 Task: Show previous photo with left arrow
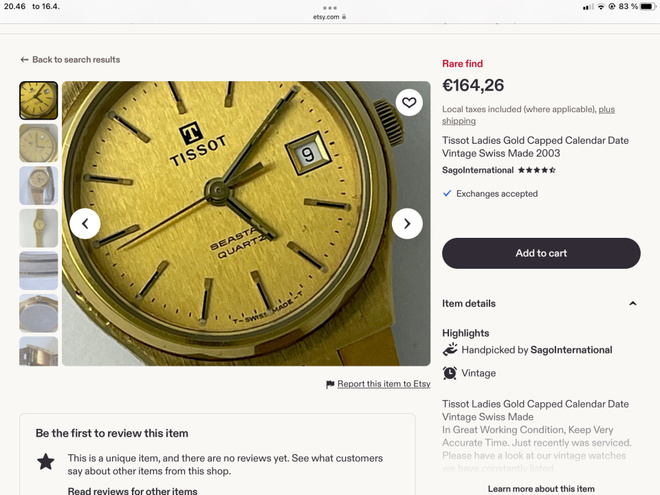pos(85,224)
